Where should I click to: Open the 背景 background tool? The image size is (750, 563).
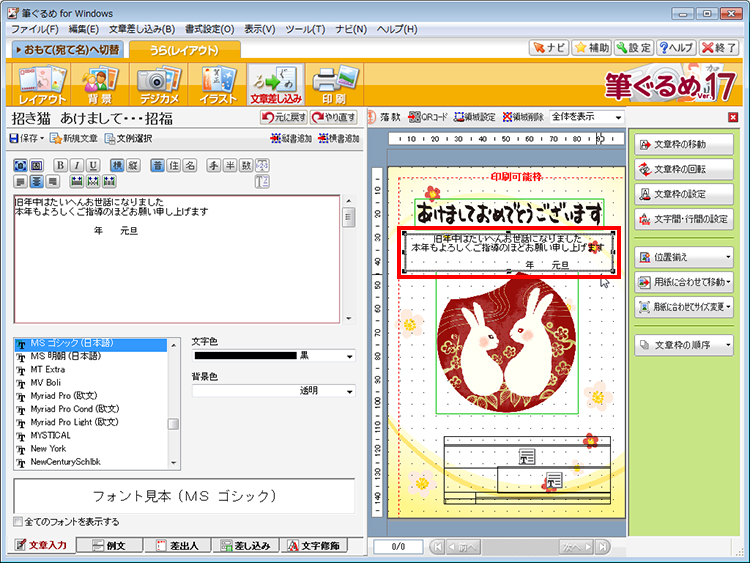(100, 85)
